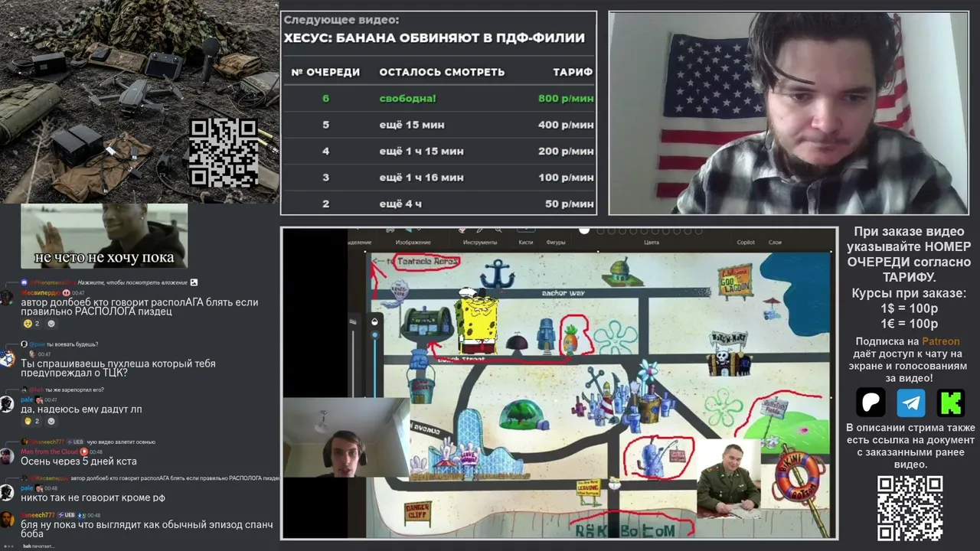This screenshot has width=980, height=551.
Task: Click the 'ОСТАЛОСЬ СМОТРЕТЬ' column header
Action: (x=442, y=72)
